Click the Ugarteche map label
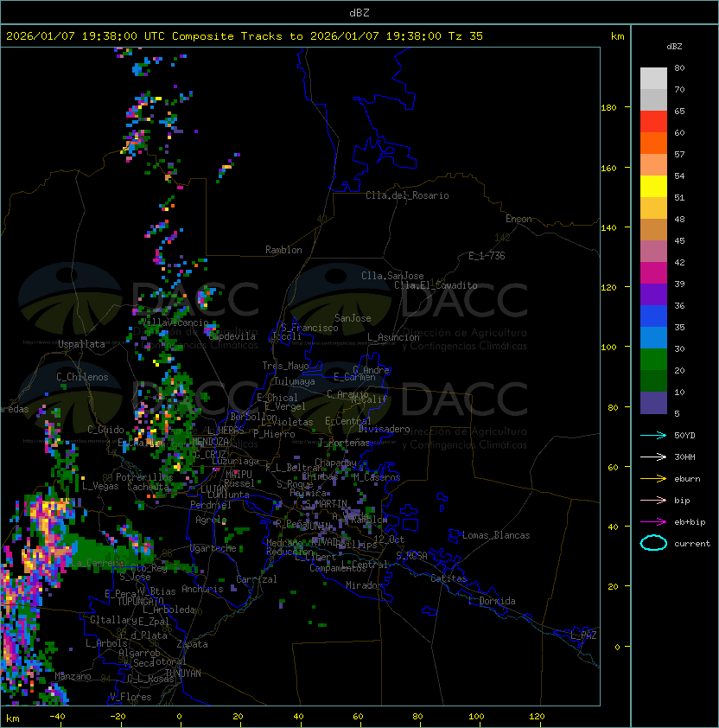Image resolution: width=719 pixels, height=728 pixels. pos(213,548)
